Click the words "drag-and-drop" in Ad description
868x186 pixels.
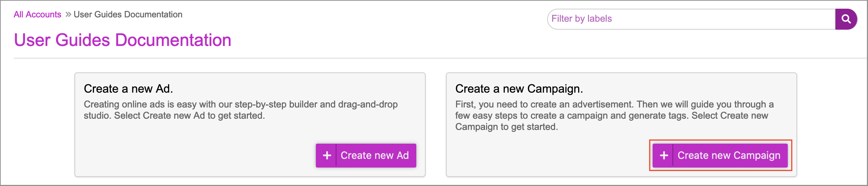368,105
